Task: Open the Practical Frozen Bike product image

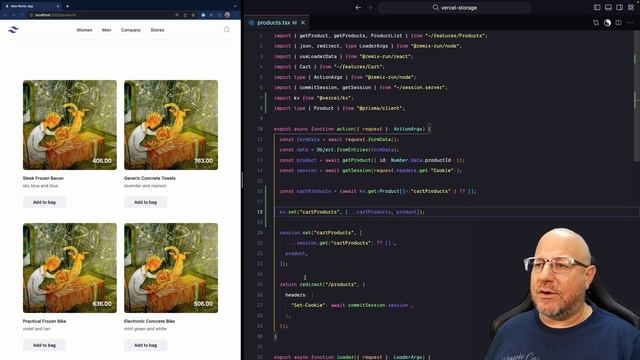Action: pos(70,268)
